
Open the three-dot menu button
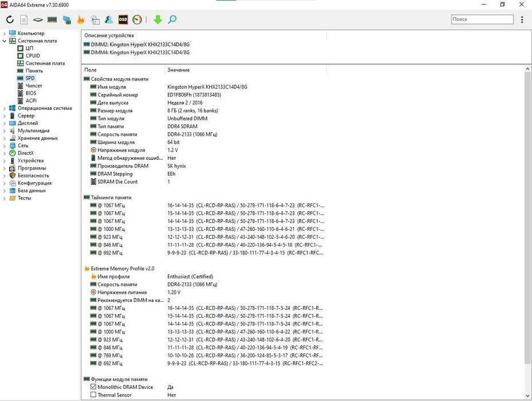point(522,19)
